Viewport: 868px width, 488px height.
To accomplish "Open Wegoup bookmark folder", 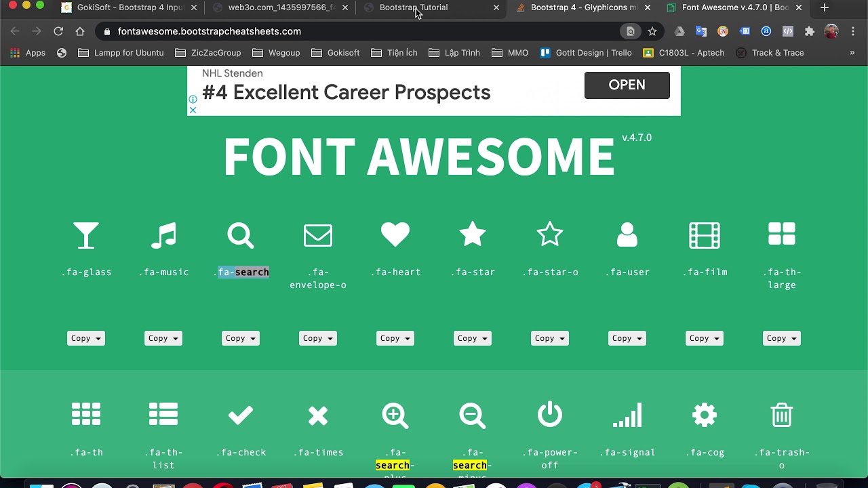I will [276, 52].
